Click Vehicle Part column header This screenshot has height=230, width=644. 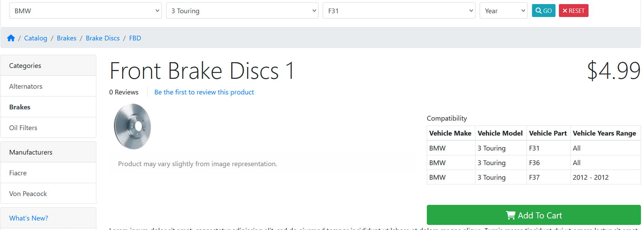pos(548,133)
